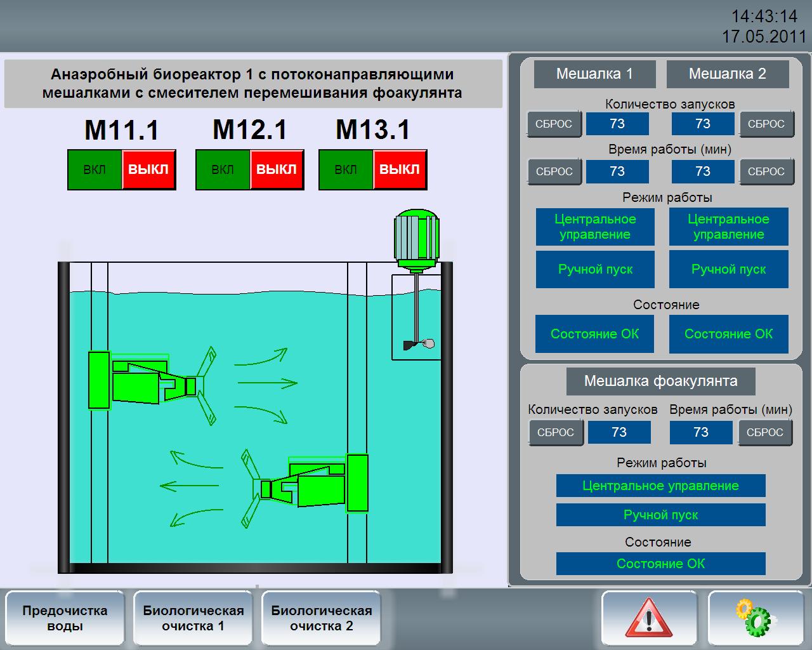The image size is (812, 650).
Task: Open the Предочистка воды screen
Action: tap(65, 618)
